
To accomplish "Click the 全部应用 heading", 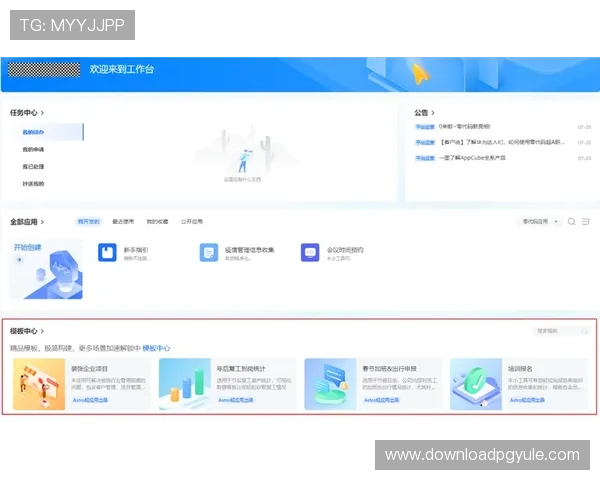I will point(24,222).
